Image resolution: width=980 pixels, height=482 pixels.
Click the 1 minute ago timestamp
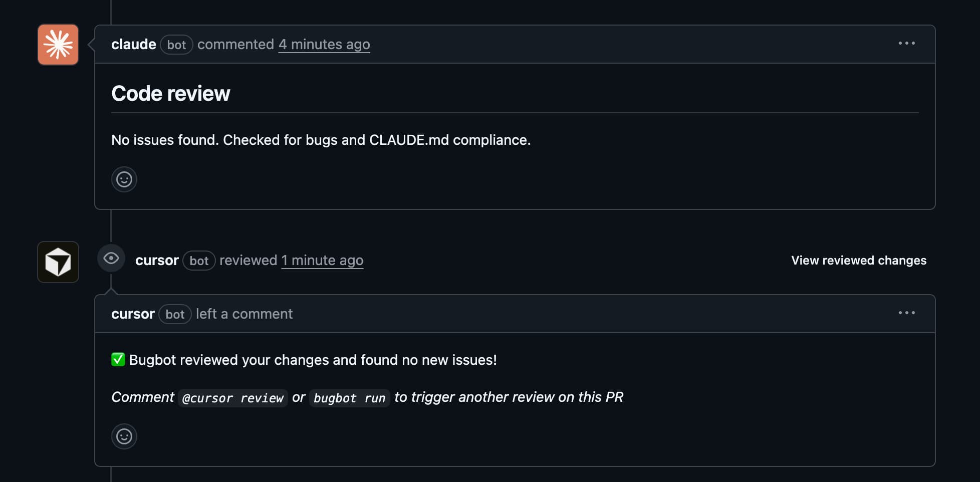[322, 260]
